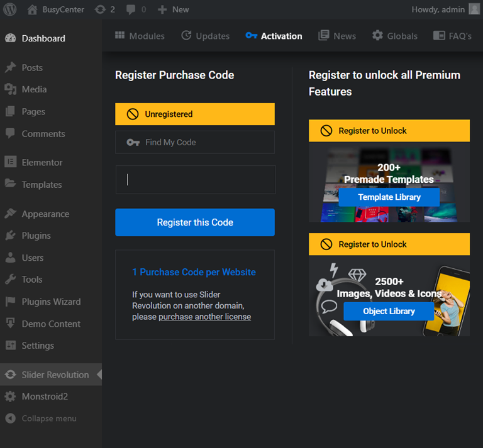The height and width of the screenshot is (448, 483).
Task: Click the Users person icon
Action: click(11, 258)
